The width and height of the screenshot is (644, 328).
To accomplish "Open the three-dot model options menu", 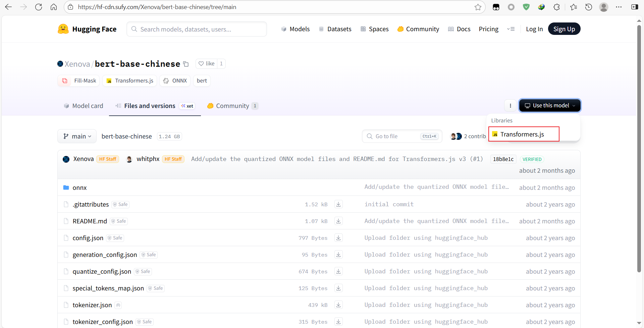I will (511, 106).
